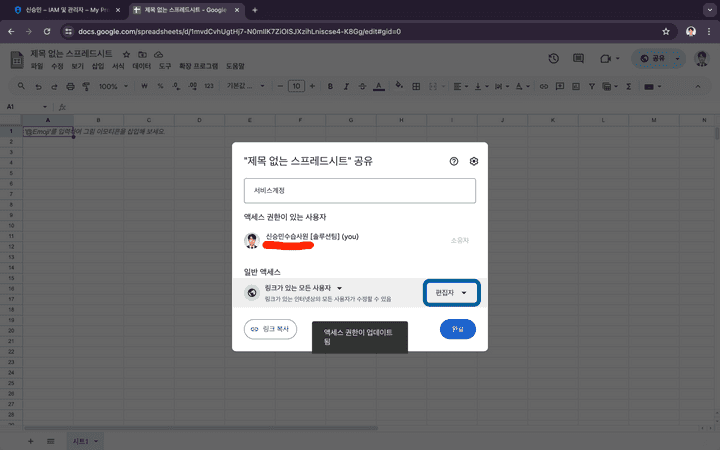The height and width of the screenshot is (450, 720).
Task: Click the owner profile avatar in dialog
Action: click(x=251, y=240)
